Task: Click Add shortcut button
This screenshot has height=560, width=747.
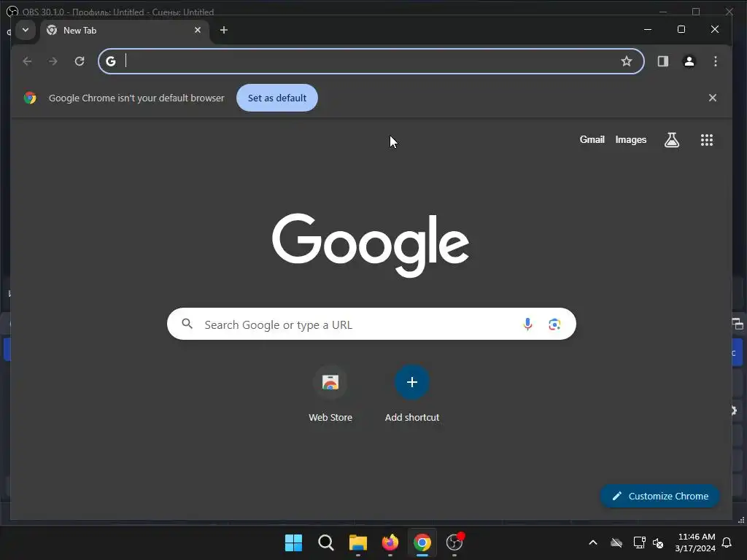Action: tap(412, 394)
